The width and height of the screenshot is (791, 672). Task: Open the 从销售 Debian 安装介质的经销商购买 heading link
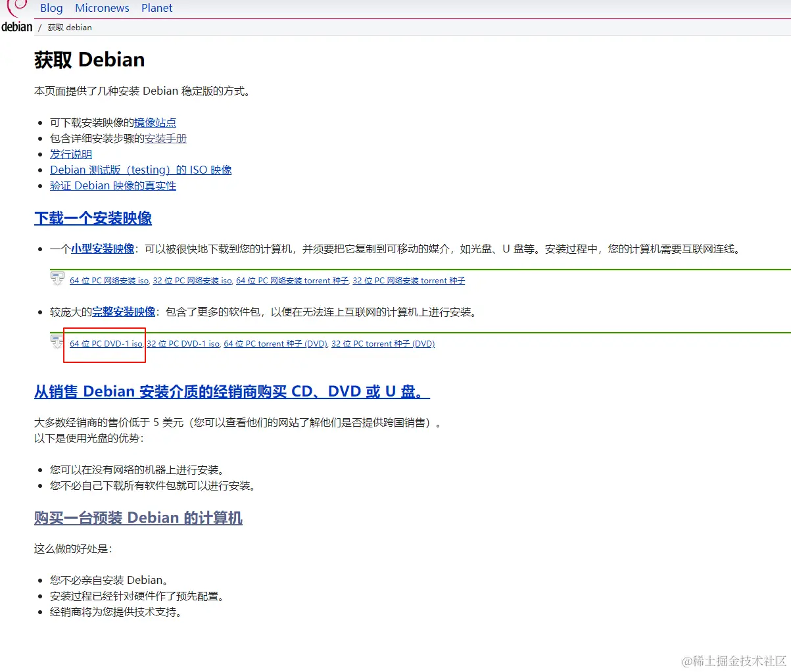tap(232, 392)
